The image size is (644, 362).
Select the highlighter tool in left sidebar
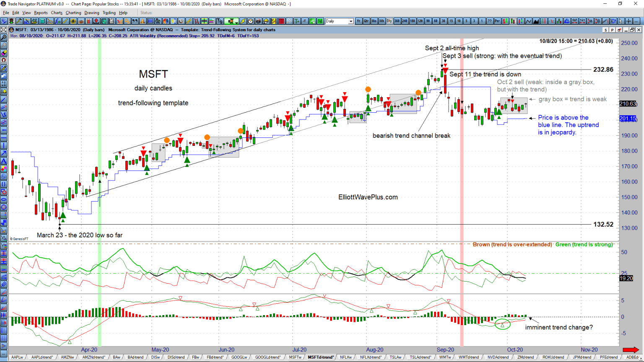pyautogui.click(x=4, y=53)
